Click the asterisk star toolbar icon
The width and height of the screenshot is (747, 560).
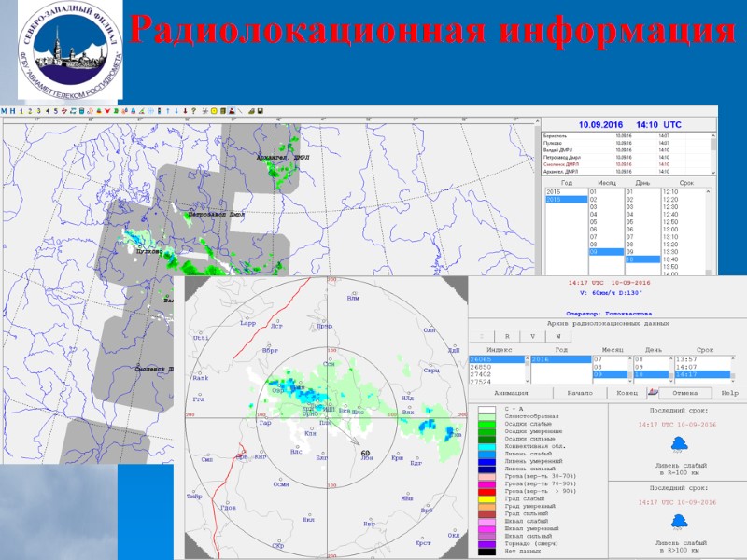(x=204, y=111)
